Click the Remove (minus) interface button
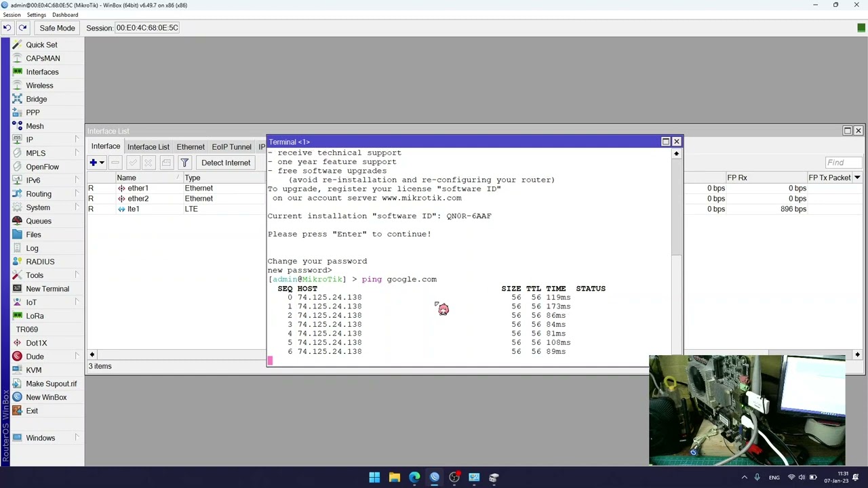Image resolution: width=868 pixels, height=488 pixels. pyautogui.click(x=115, y=163)
